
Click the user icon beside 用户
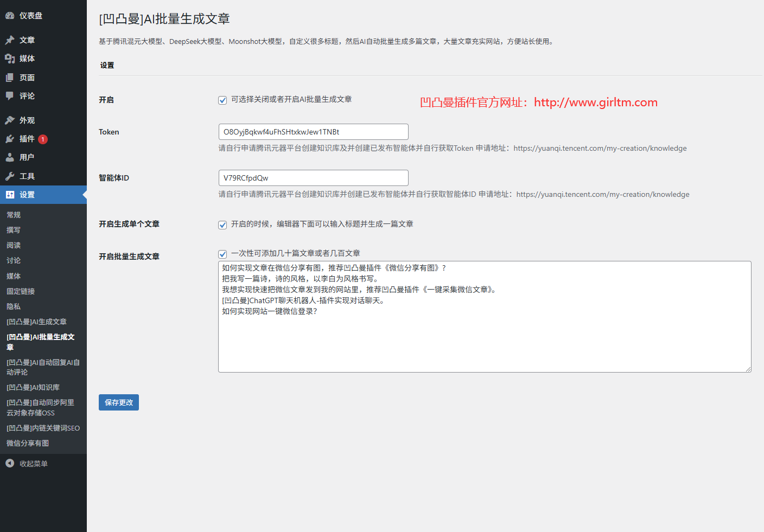coord(10,157)
